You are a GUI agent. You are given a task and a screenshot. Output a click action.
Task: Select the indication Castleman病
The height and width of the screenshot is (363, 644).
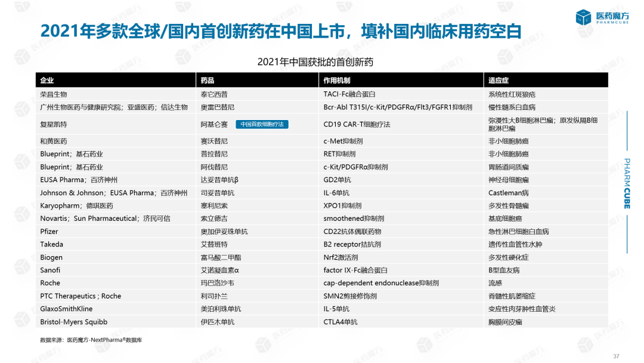coord(509,193)
